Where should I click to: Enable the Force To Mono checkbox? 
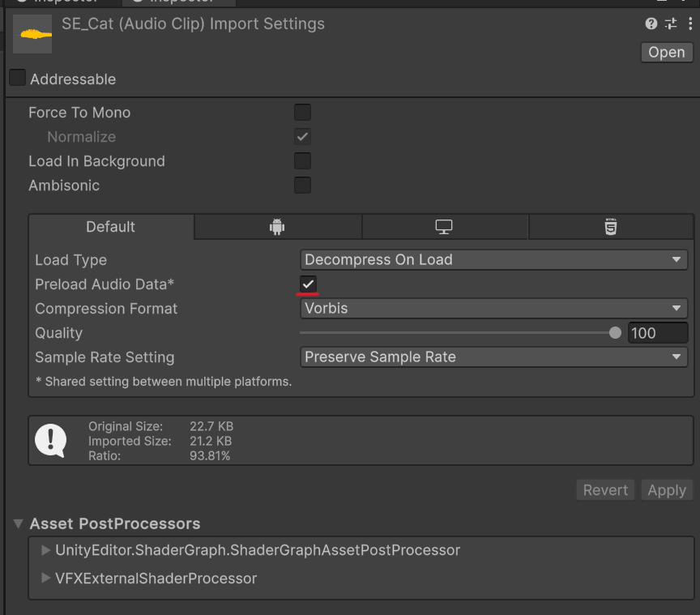302,113
